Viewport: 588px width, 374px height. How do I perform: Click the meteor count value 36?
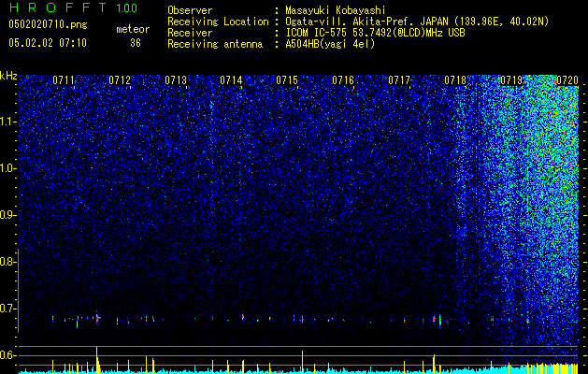click(136, 43)
